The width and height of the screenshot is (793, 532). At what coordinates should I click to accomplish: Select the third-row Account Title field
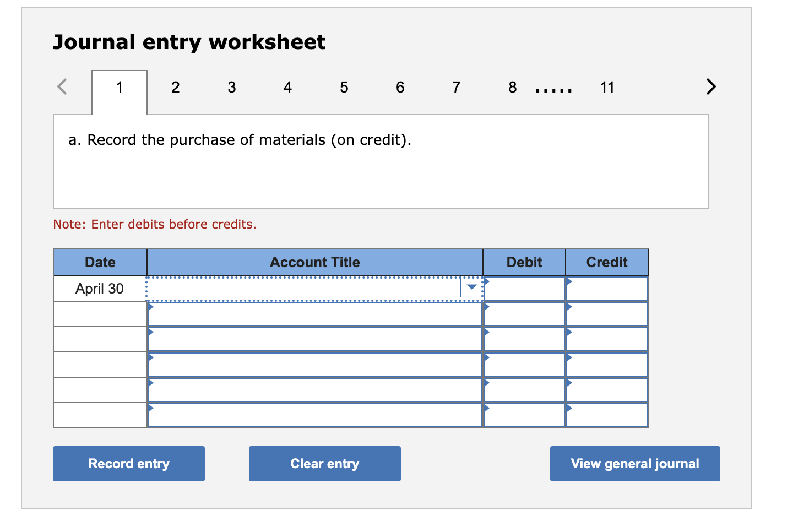(x=314, y=339)
